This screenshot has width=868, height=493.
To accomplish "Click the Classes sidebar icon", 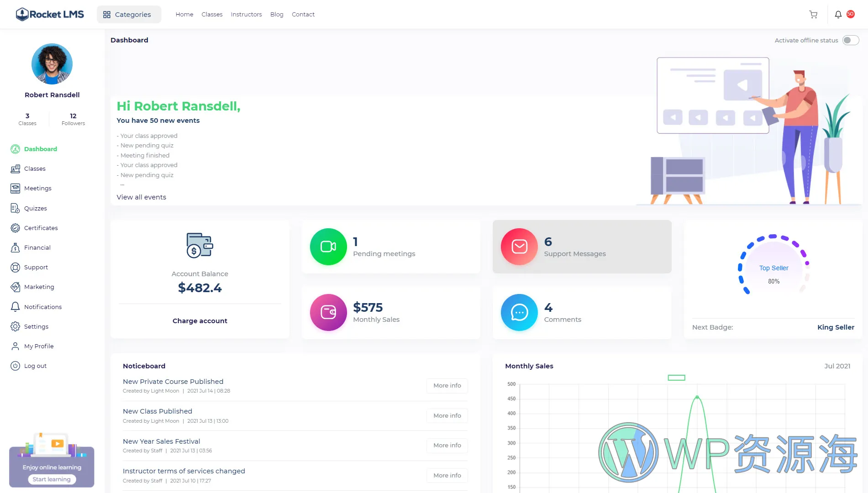I will tap(15, 168).
